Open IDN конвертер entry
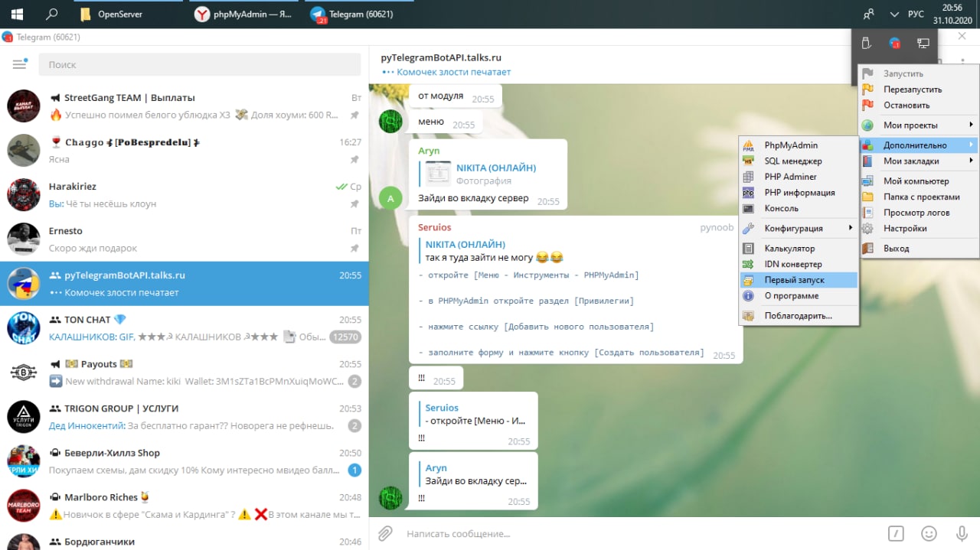Viewport: 980px width, 550px height. [799, 264]
